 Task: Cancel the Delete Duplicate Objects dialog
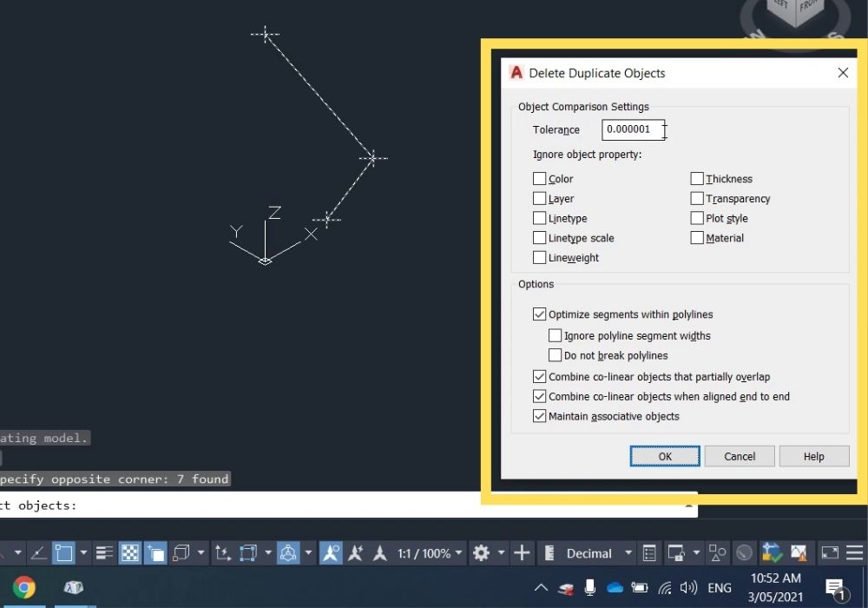740,456
